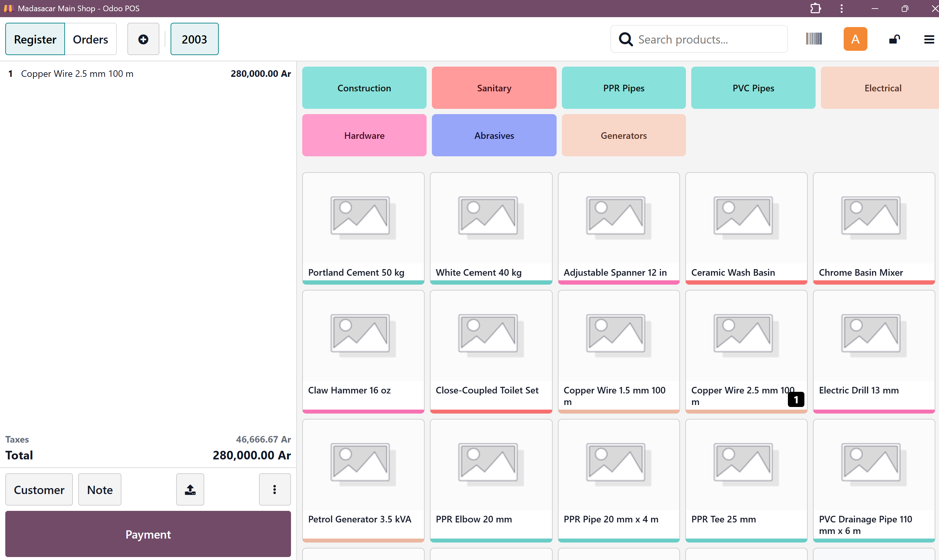The image size is (939, 560).
Task: Filter by Sanitary category
Action: [x=494, y=88]
